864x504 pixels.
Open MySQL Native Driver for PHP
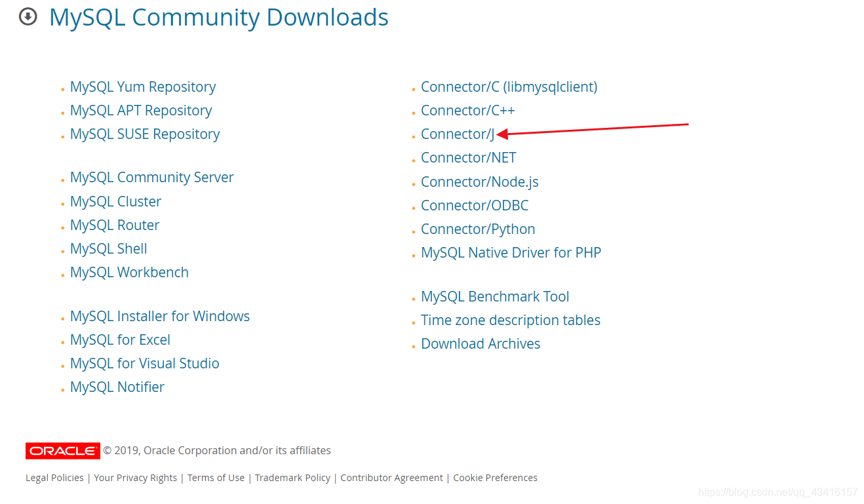(x=511, y=252)
